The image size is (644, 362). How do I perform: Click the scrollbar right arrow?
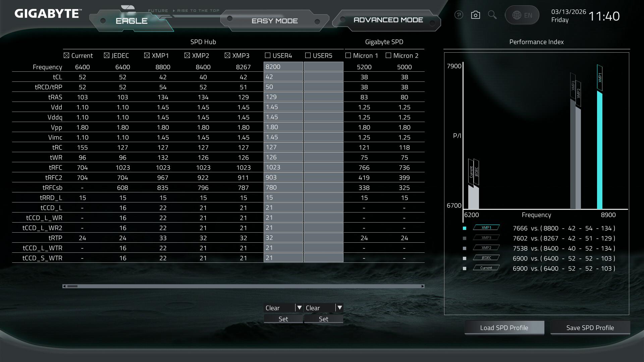tap(423, 286)
